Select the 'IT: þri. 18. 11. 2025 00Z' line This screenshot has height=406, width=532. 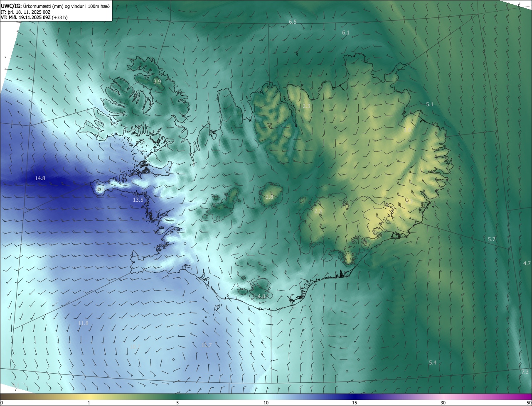26,12
